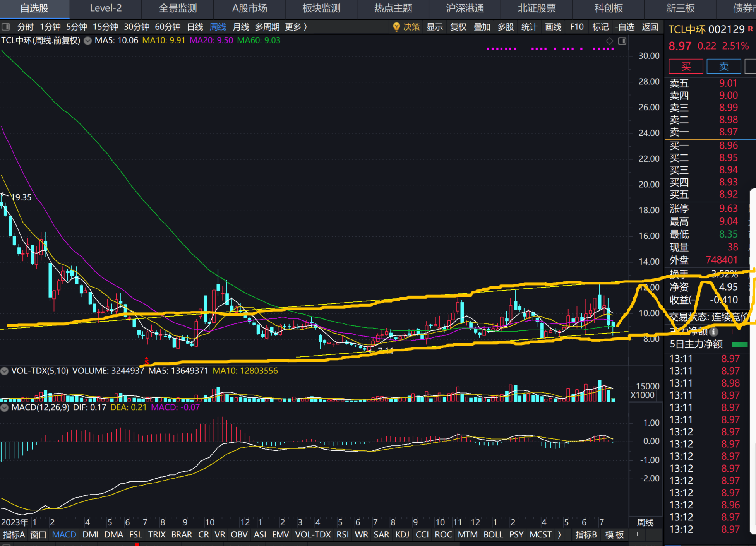Click the 标记 mark button
This screenshot has height=546, width=756.
(x=600, y=27)
